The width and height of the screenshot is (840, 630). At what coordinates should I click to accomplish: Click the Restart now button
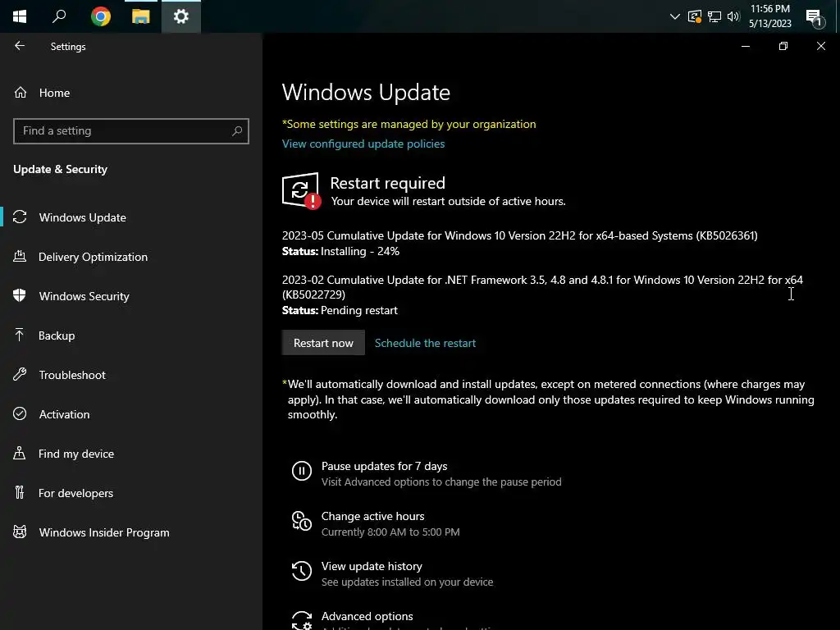(323, 343)
